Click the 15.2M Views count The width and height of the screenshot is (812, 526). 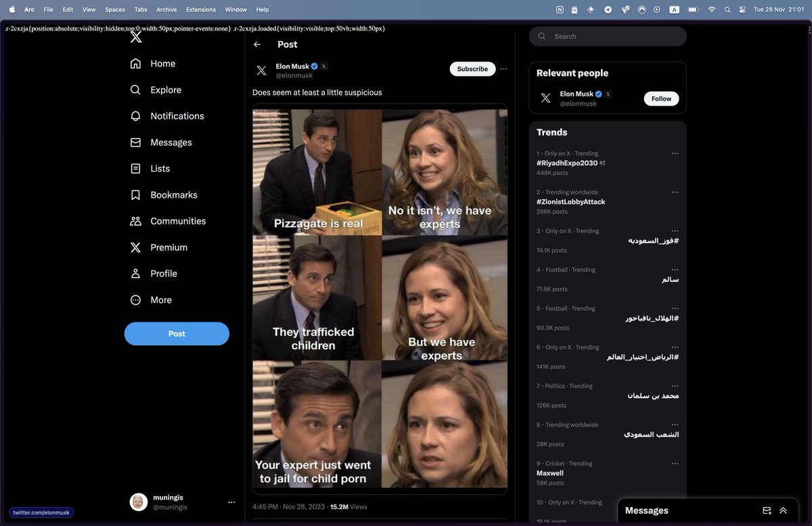click(x=348, y=506)
